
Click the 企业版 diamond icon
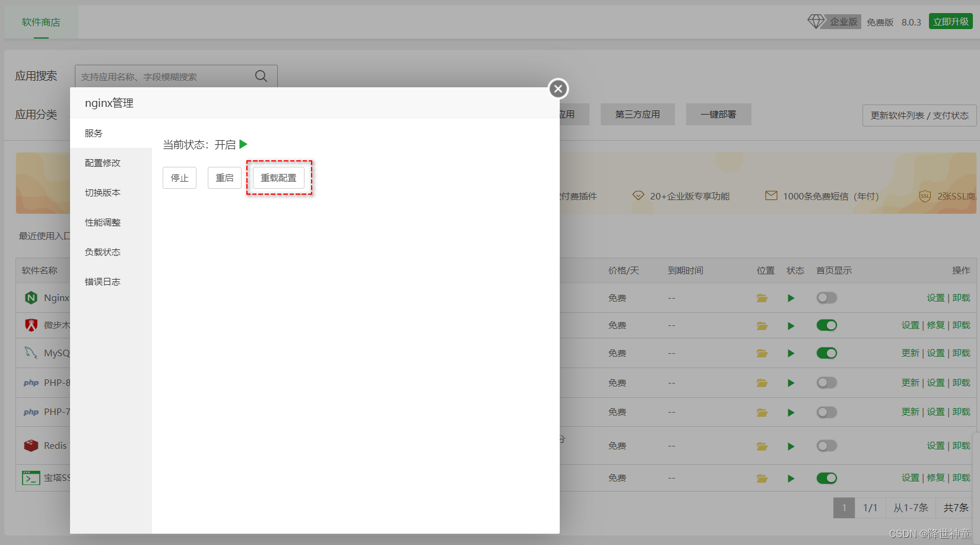(x=816, y=21)
